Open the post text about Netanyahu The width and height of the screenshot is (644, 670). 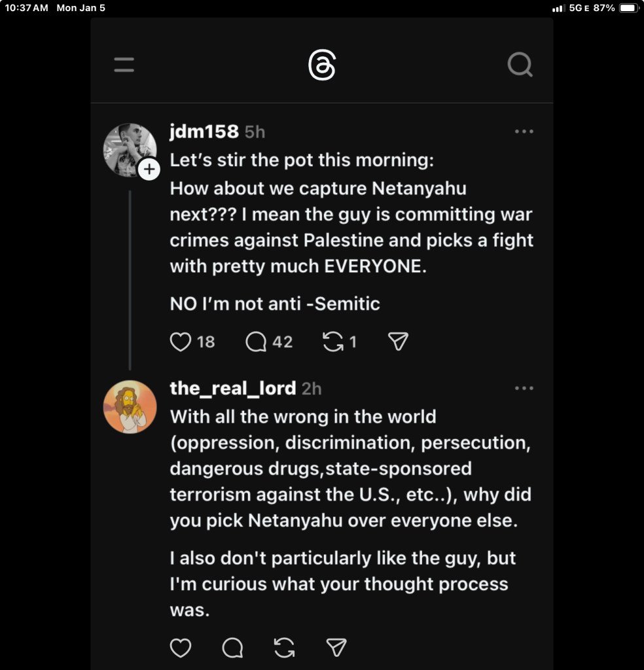[x=351, y=228]
